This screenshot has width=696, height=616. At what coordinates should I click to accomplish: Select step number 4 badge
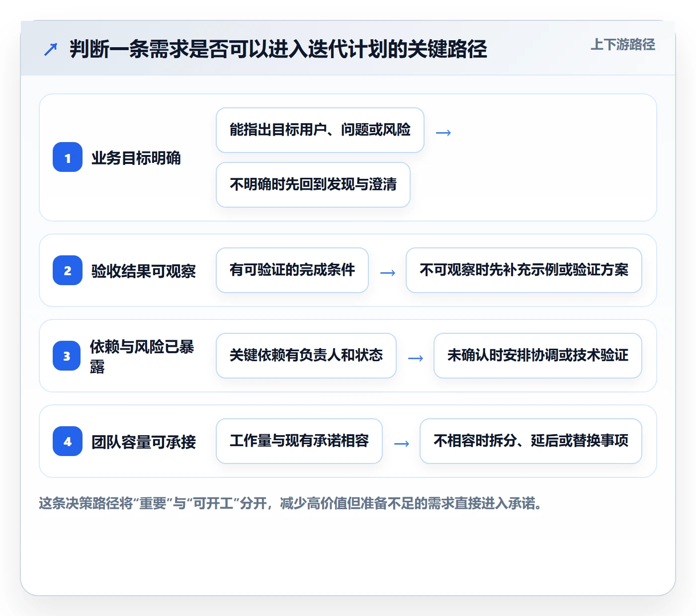tap(68, 441)
